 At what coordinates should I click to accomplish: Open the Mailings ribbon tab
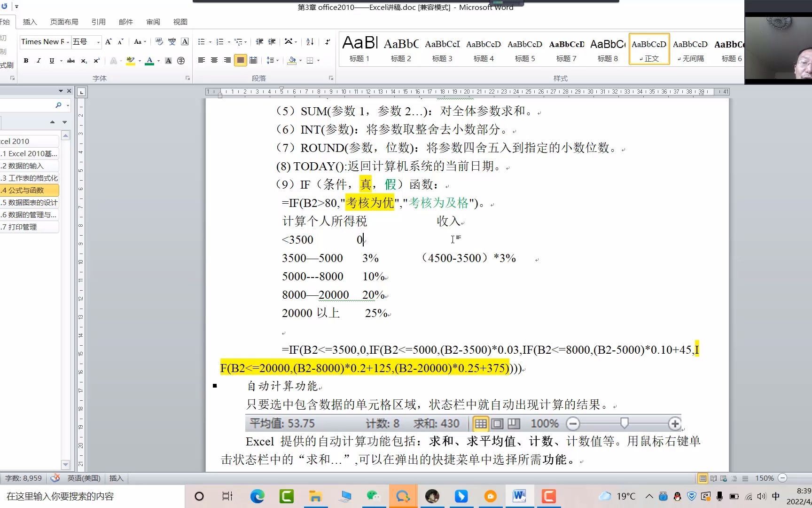pyautogui.click(x=126, y=22)
